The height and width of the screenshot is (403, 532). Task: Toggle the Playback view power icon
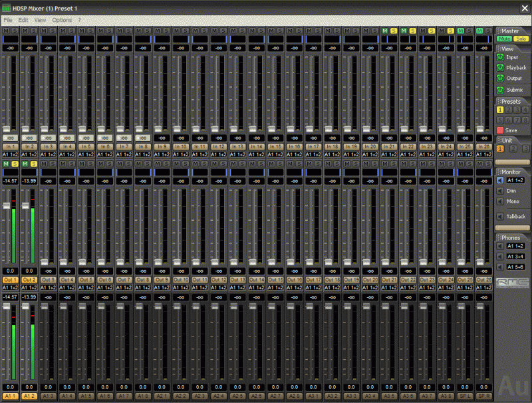[x=500, y=68]
